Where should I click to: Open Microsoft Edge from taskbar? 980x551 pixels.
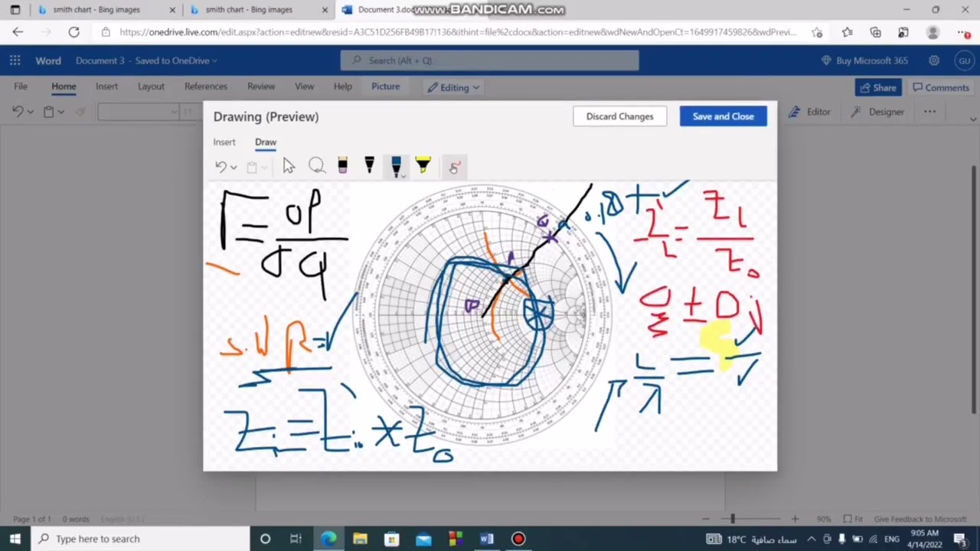[328, 539]
